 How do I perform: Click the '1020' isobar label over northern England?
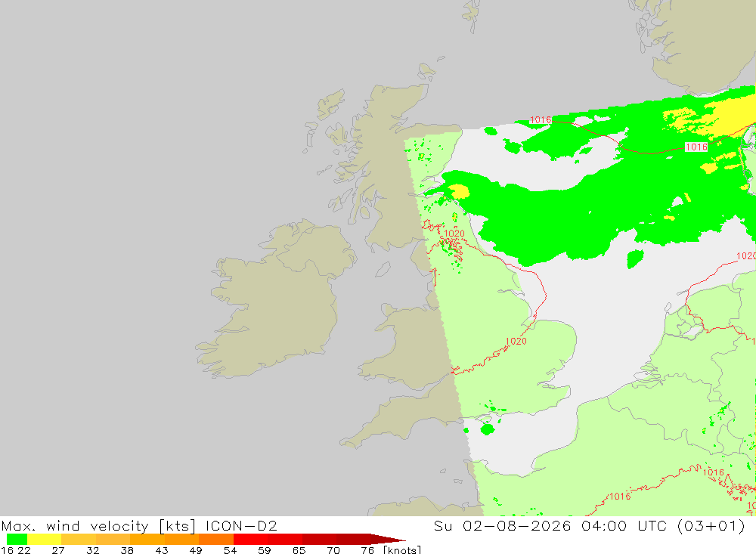454,234
